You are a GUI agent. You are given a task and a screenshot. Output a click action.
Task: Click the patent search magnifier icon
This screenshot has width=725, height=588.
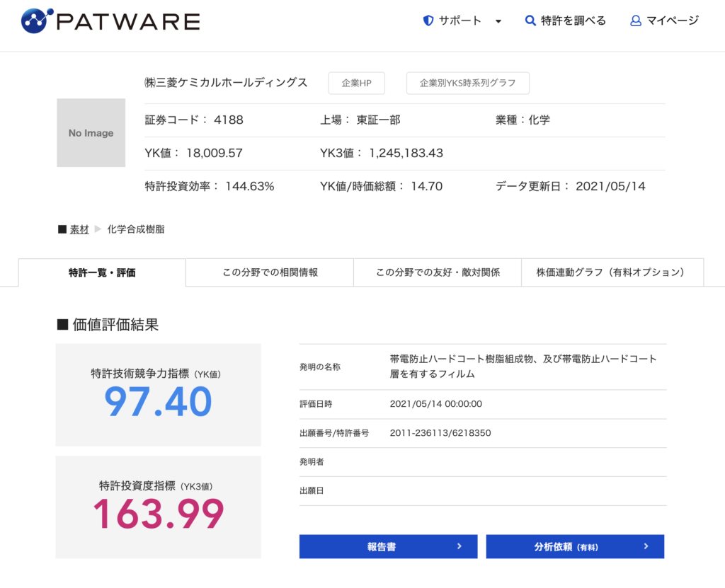(x=530, y=21)
